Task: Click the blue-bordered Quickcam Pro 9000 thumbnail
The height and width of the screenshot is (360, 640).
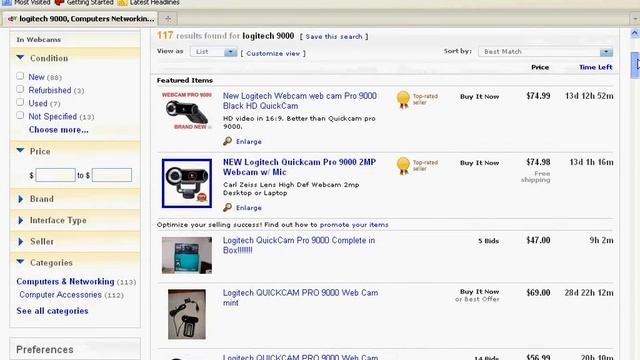Action: [187, 183]
